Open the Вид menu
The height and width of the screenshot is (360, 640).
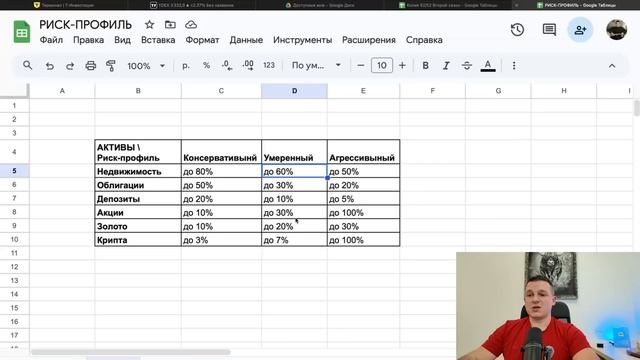click(122, 40)
